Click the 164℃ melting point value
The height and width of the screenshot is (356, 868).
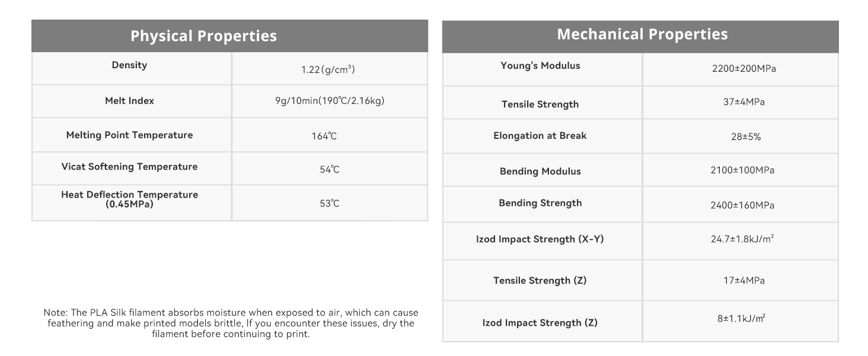tap(324, 136)
